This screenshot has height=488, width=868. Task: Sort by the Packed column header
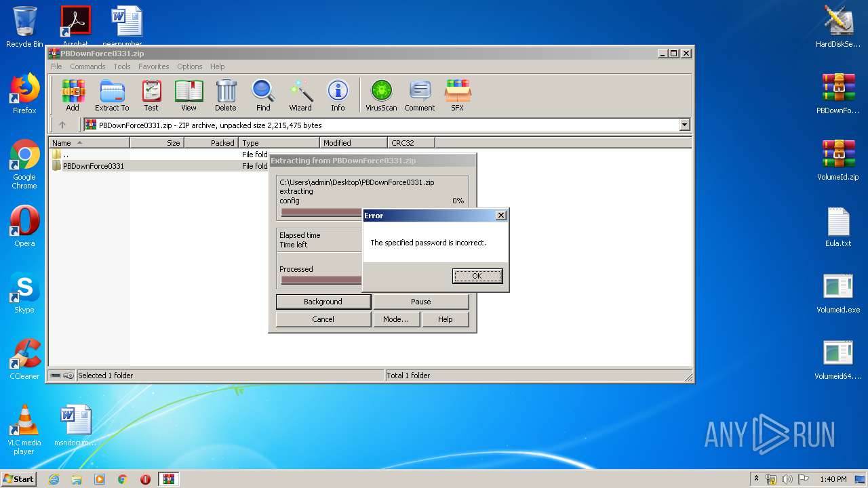(211, 142)
